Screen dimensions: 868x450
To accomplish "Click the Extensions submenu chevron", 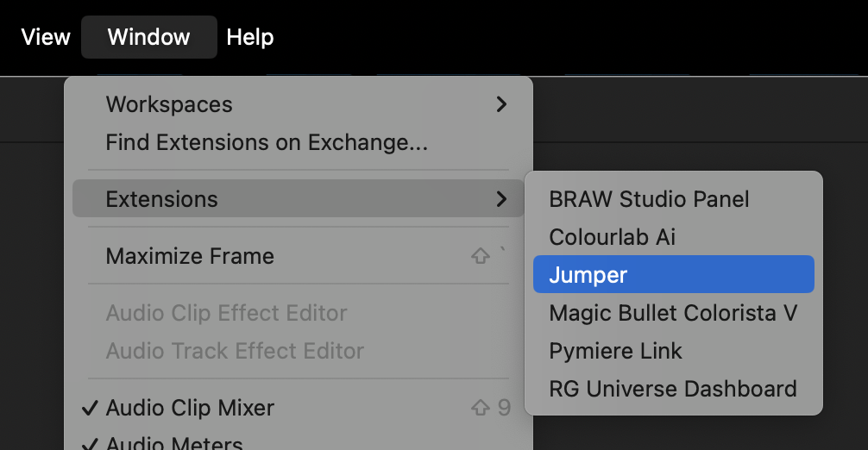I will click(501, 199).
